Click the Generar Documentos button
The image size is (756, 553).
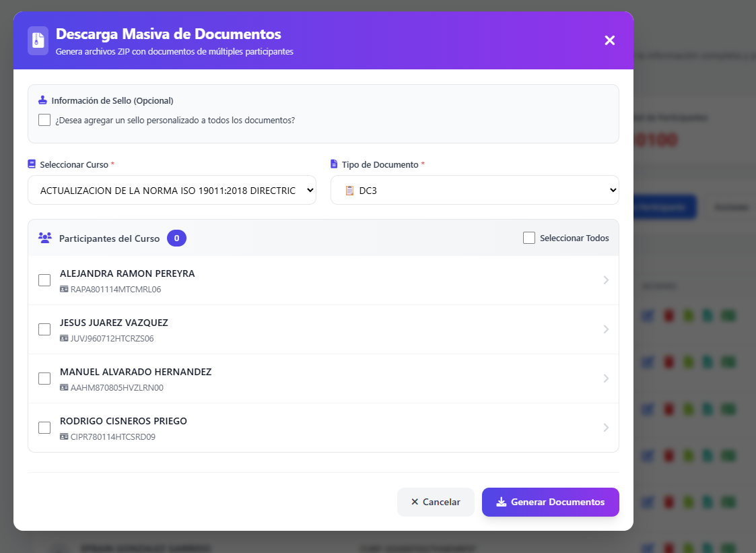550,502
